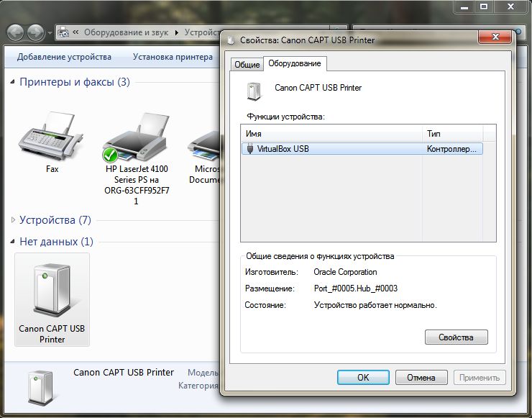Click the 'Контроллер...' type cell

tap(451, 149)
